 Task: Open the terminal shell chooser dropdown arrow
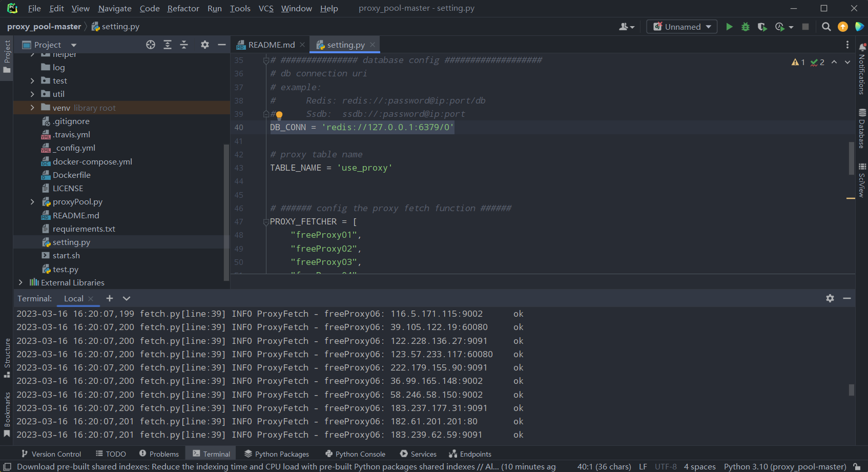[127, 298]
